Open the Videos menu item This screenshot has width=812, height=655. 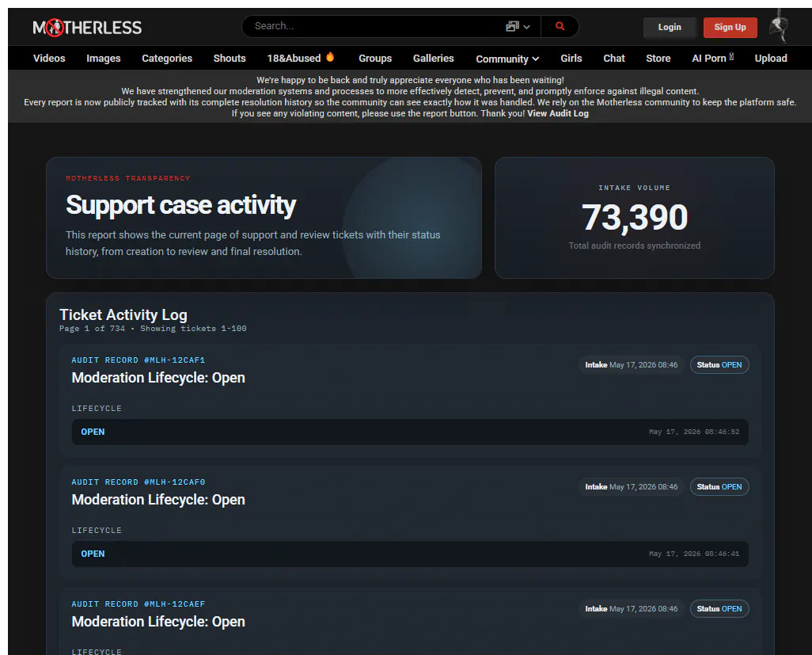point(49,58)
